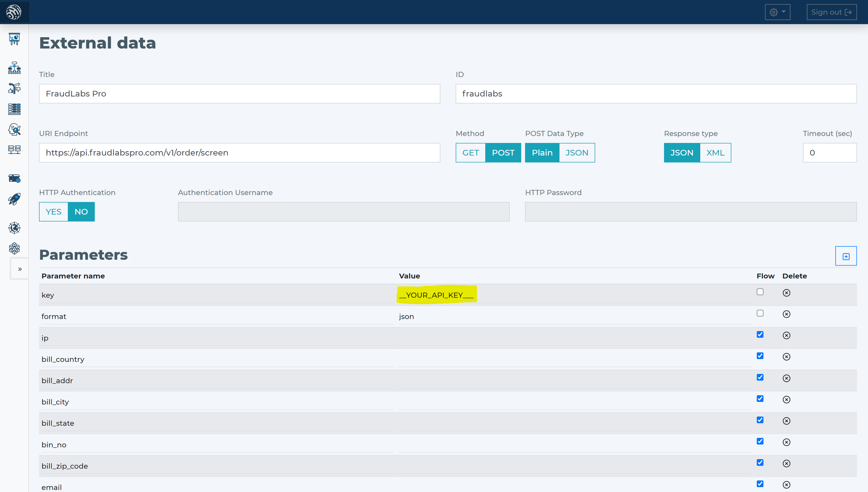Select the POST method
This screenshot has width=868, height=492.
[503, 153]
